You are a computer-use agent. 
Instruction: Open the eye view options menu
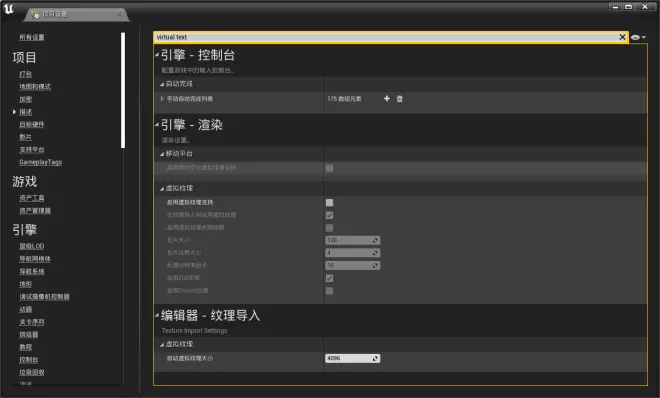tap(638, 37)
